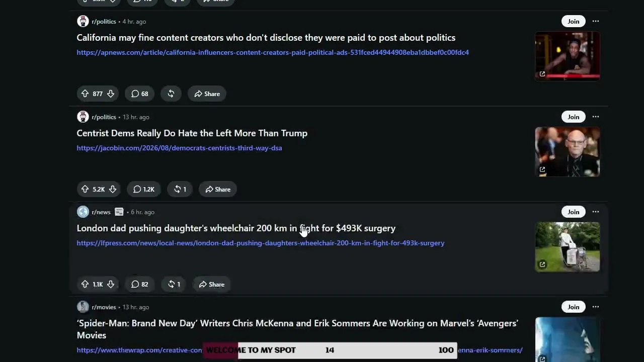Screen dimensions: 644x362
Task: Open more options for California content creators post
Action: tap(596, 21)
